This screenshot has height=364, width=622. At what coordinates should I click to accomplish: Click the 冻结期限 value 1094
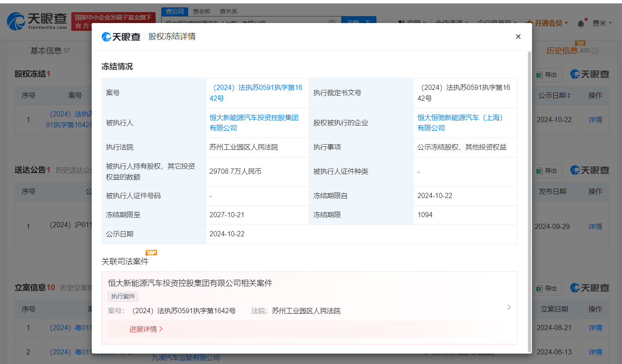coord(425,215)
